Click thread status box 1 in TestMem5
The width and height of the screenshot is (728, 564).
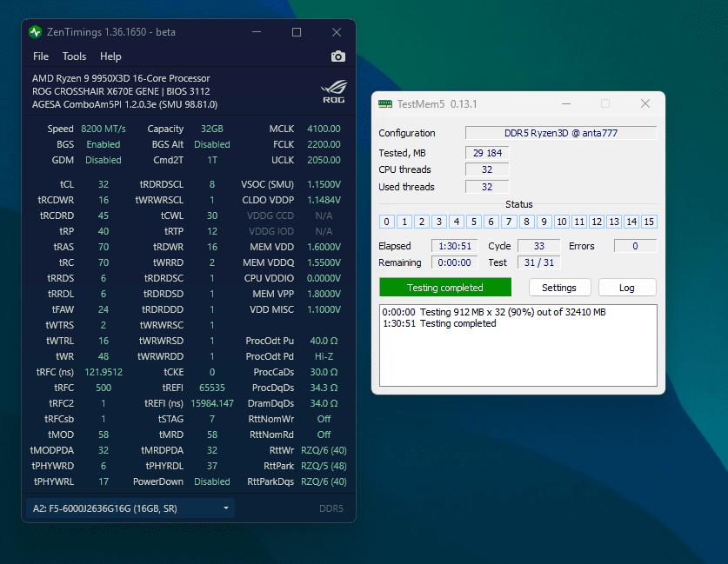(404, 222)
